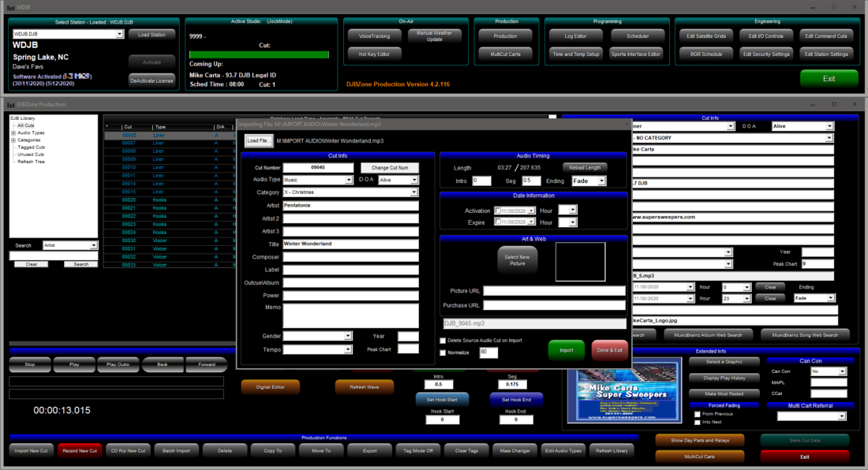Open the Search field type dropdown showing Artist
Image resolution: width=868 pixels, height=470 pixels.
tap(94, 245)
